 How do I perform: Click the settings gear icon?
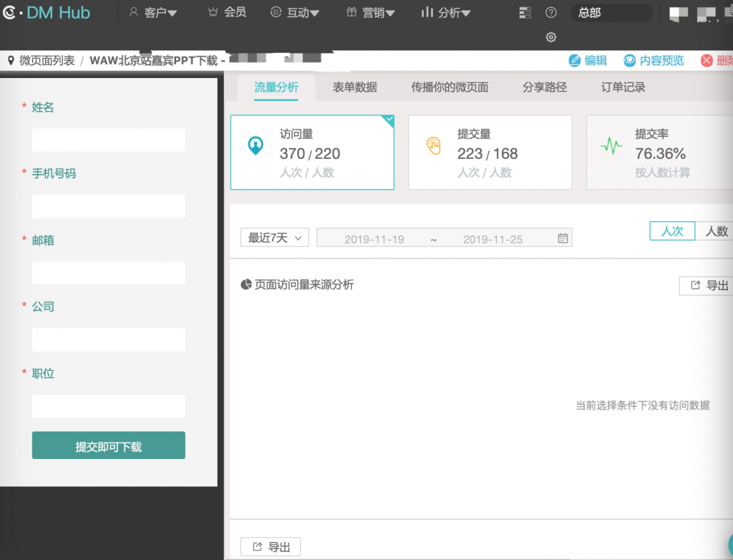click(x=550, y=37)
